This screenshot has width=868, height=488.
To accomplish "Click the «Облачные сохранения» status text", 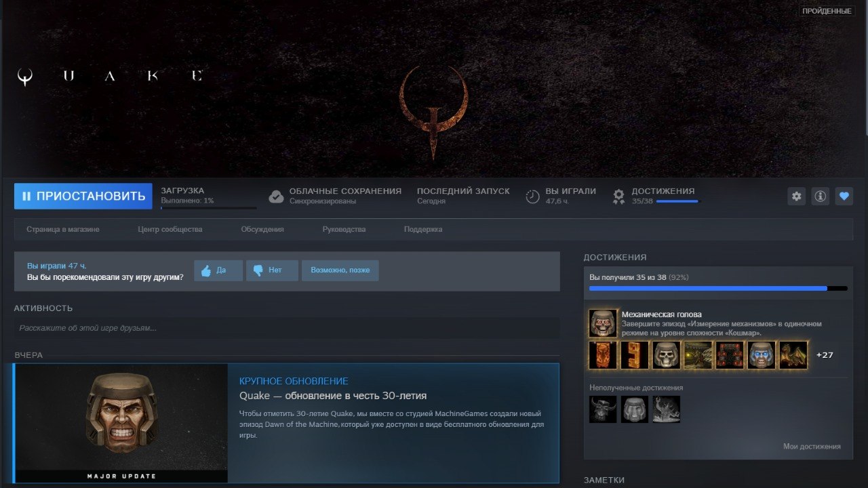I will pos(345,196).
